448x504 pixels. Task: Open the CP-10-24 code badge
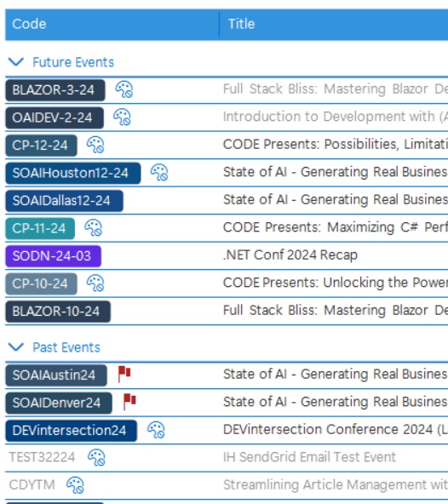pos(41,283)
